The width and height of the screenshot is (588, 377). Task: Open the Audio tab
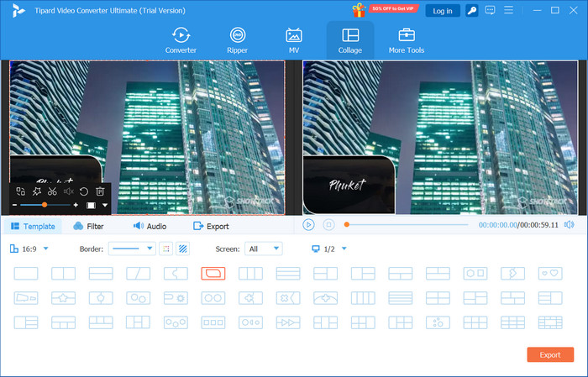[150, 227]
